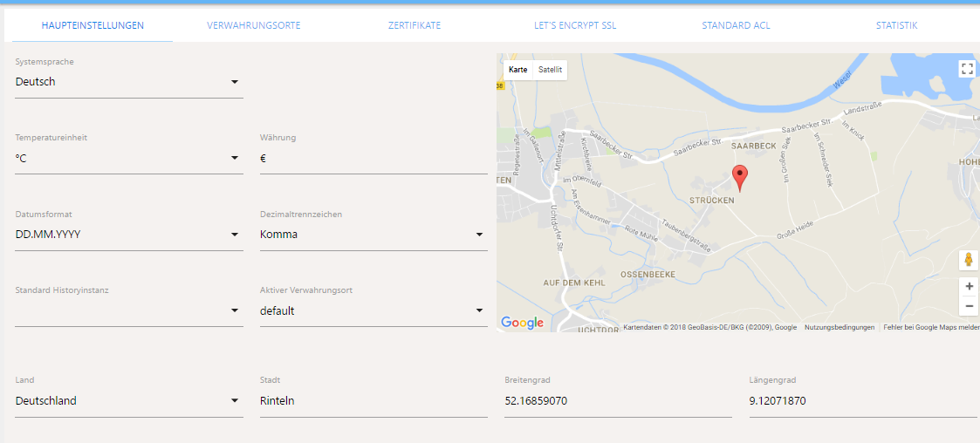Toggle fullscreen map view
This screenshot has height=443, width=980.
pyautogui.click(x=967, y=69)
